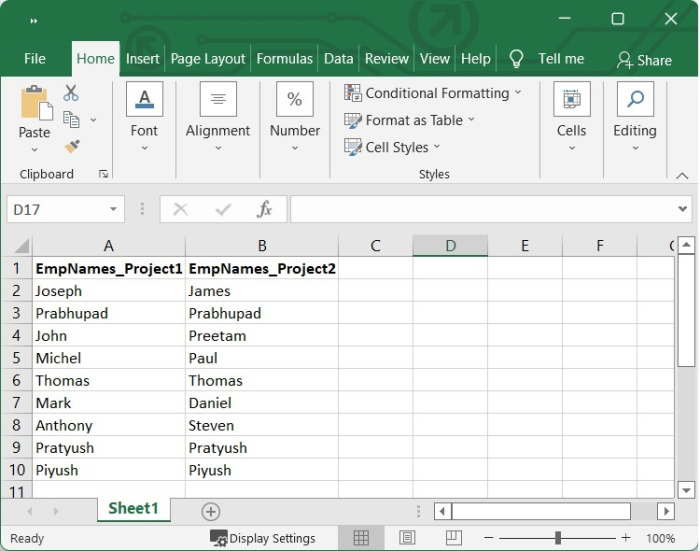
Task: Open the Format as Table dropdown arrow
Action: 471,119
